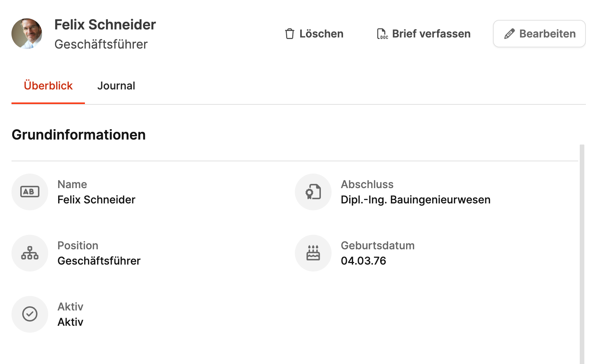Viewport: 592px width, 364px height.
Task: Click the Geschäftsführer value under Position
Action: click(x=99, y=261)
